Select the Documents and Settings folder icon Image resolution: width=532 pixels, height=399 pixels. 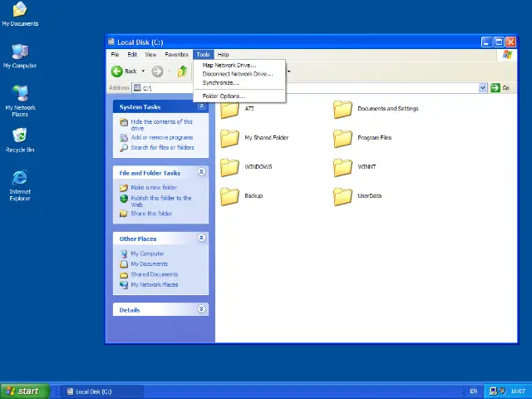tap(342, 110)
